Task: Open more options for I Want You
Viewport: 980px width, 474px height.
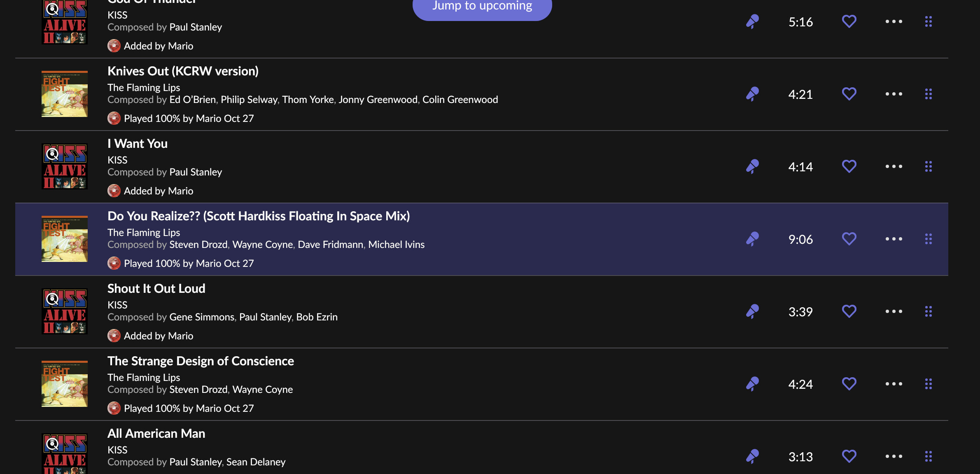Action: coord(894,166)
